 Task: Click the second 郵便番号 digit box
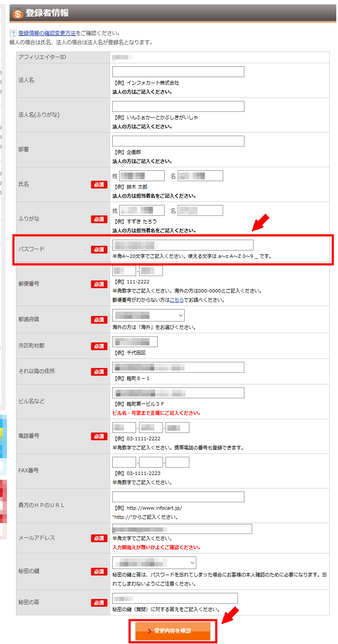tap(151, 271)
